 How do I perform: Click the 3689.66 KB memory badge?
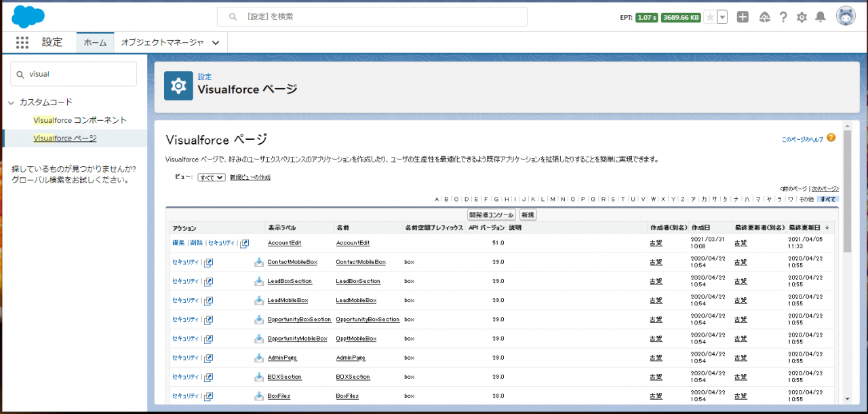[x=682, y=17]
